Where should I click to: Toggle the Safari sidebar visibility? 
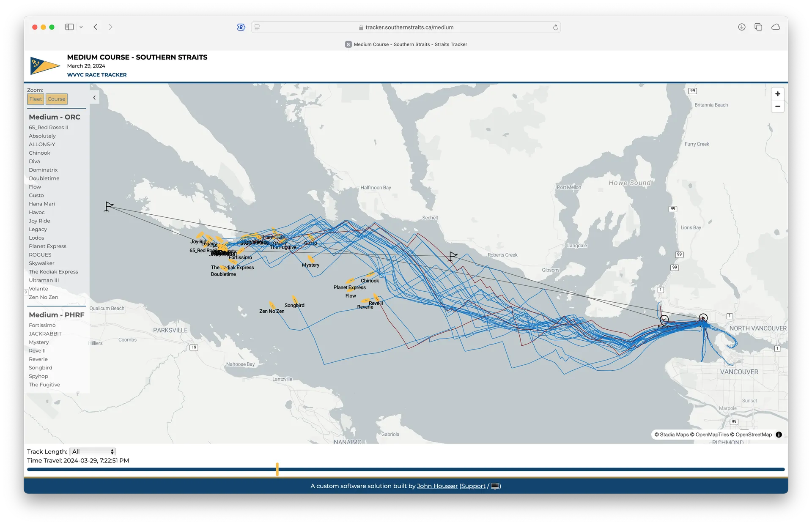coord(69,27)
